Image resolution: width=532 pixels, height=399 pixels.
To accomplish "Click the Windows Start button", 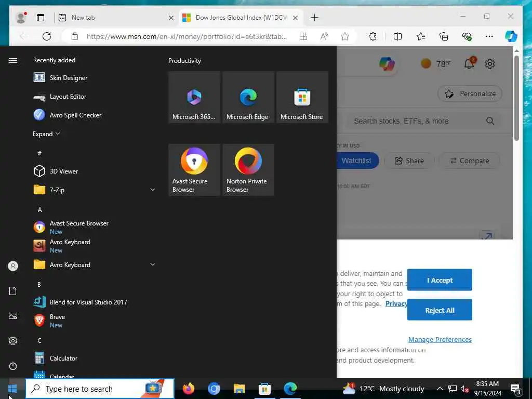I will coord(12,389).
